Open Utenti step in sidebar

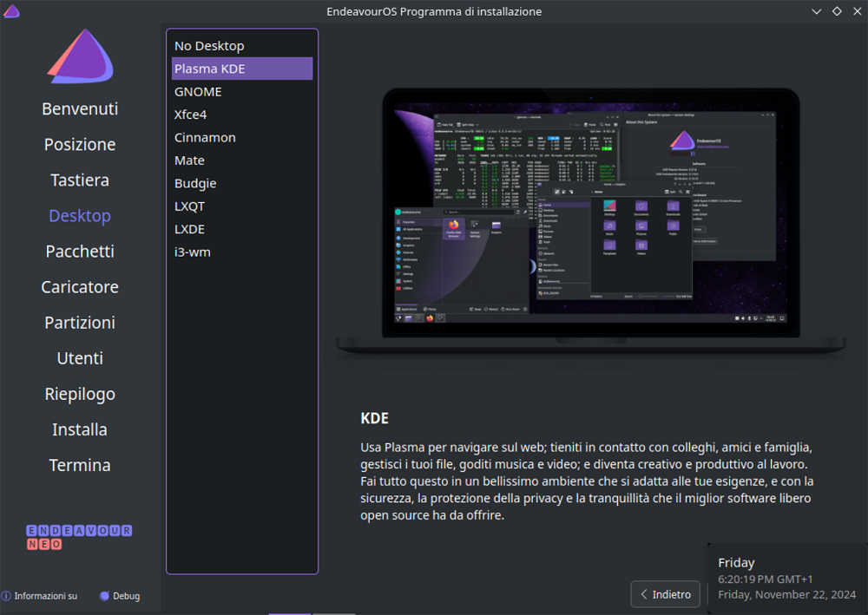80,358
